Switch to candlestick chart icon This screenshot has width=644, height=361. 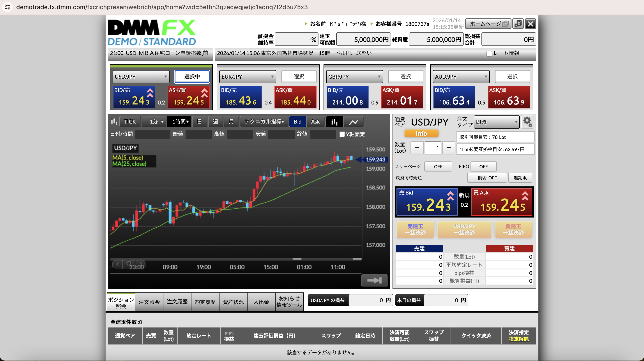334,122
